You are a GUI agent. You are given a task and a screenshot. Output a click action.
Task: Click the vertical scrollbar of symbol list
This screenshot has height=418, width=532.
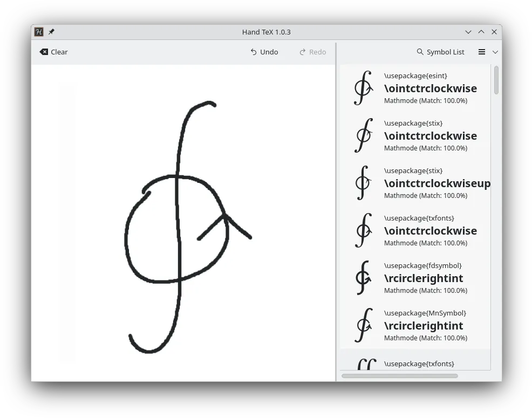(x=496, y=80)
